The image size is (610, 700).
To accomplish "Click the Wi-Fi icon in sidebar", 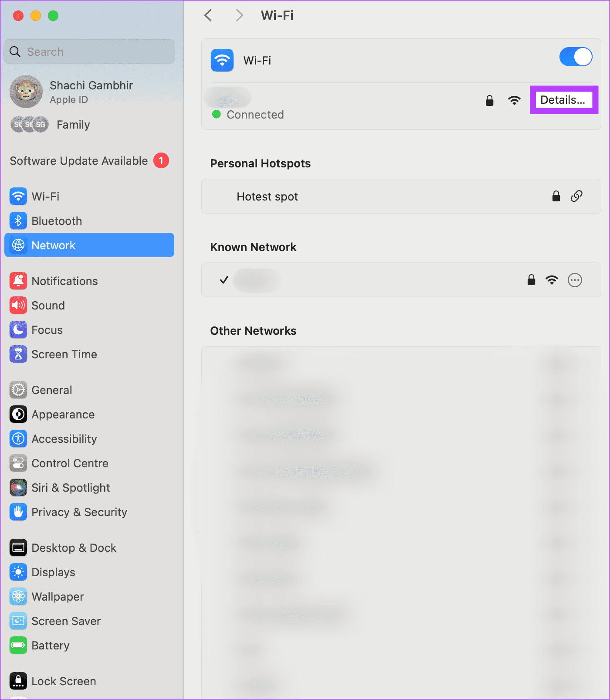I will pos(18,197).
